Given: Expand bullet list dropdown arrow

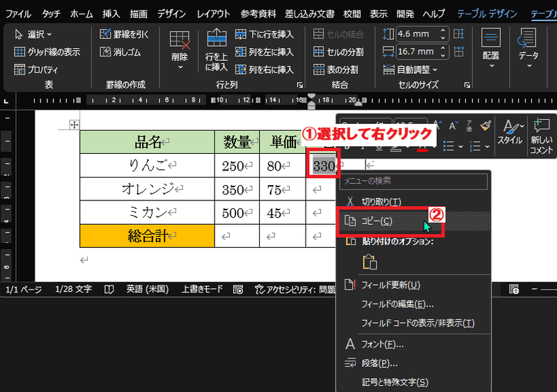Looking at the screenshot, I should 461,146.
